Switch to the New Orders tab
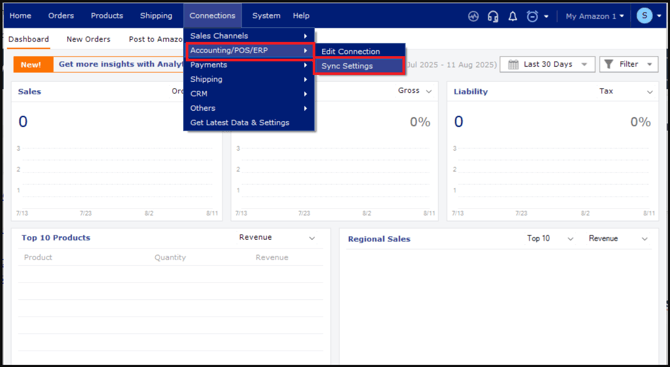 [88, 39]
